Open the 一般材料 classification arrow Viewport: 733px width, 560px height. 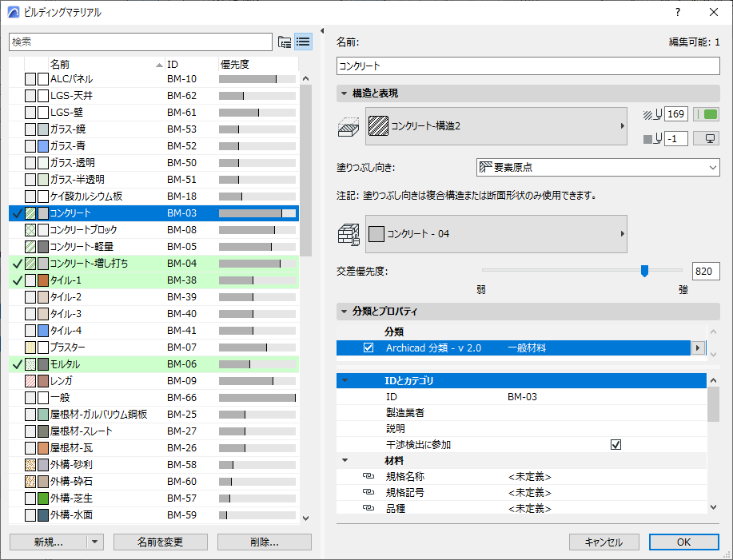[x=698, y=348]
